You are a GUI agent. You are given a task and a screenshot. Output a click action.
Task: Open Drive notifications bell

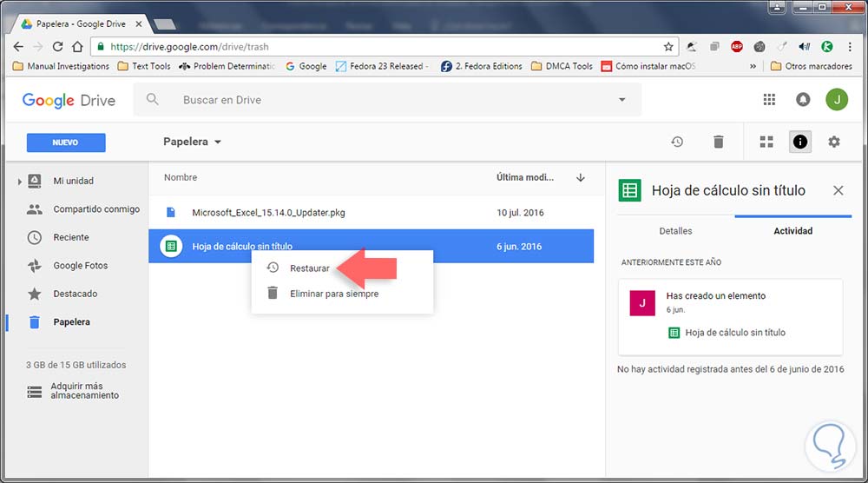(x=803, y=100)
